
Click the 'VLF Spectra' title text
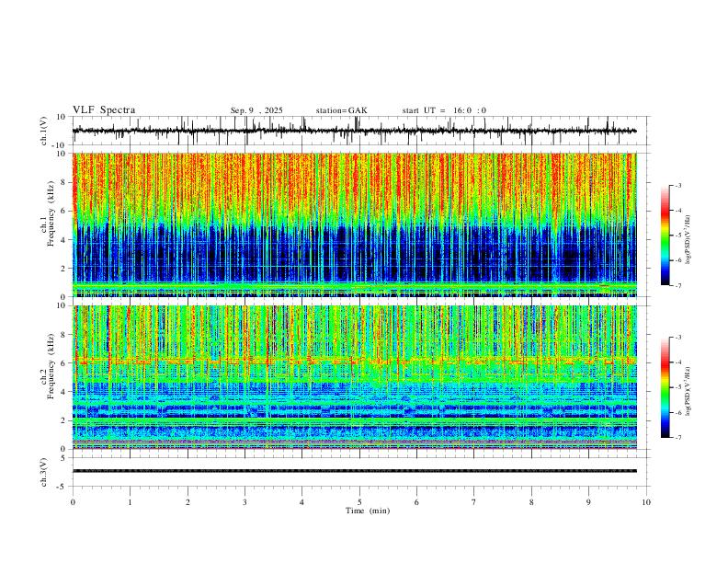[x=104, y=110]
